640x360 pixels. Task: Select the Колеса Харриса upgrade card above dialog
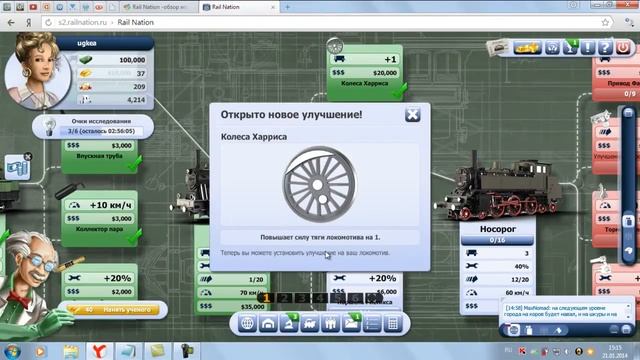[364, 73]
